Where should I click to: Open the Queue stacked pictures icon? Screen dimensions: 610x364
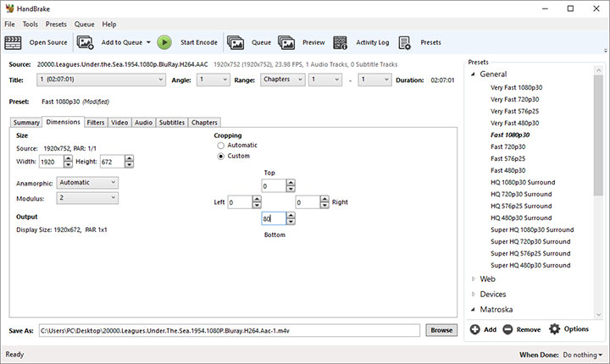pyautogui.click(x=236, y=42)
